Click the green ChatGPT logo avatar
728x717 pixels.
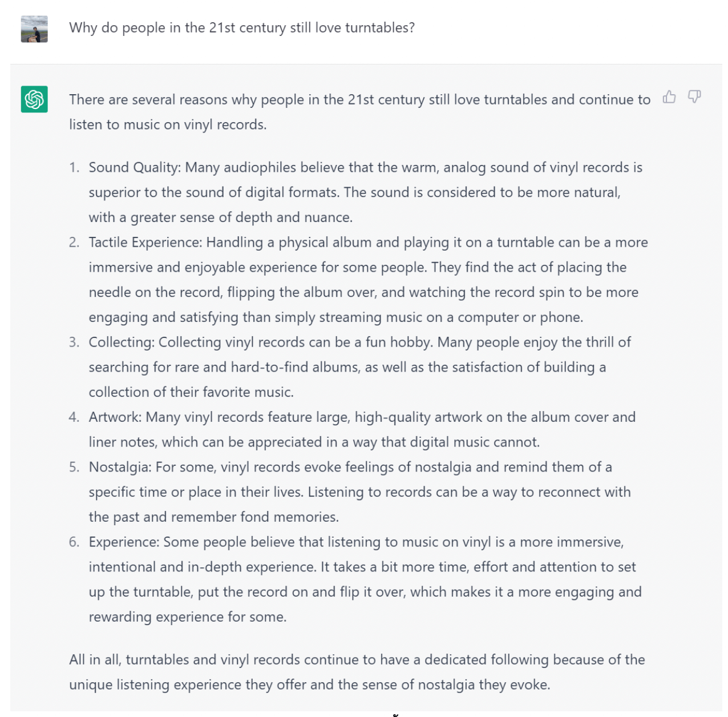point(34,99)
